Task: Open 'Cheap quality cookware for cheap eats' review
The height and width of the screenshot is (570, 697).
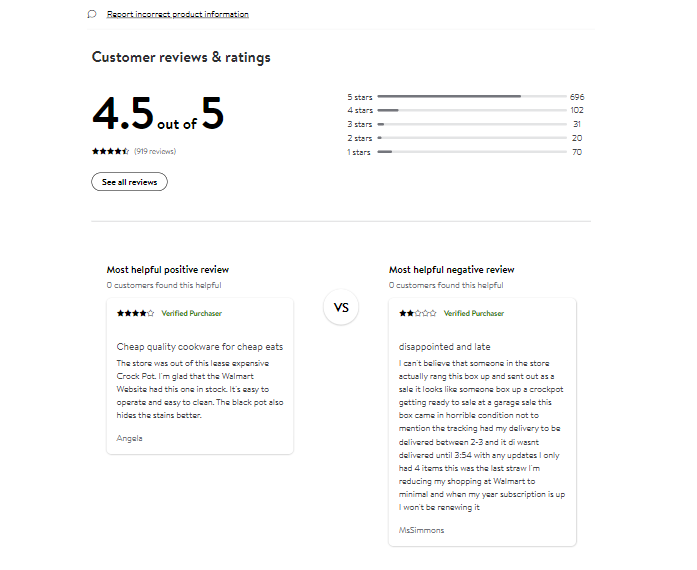Action: (200, 347)
